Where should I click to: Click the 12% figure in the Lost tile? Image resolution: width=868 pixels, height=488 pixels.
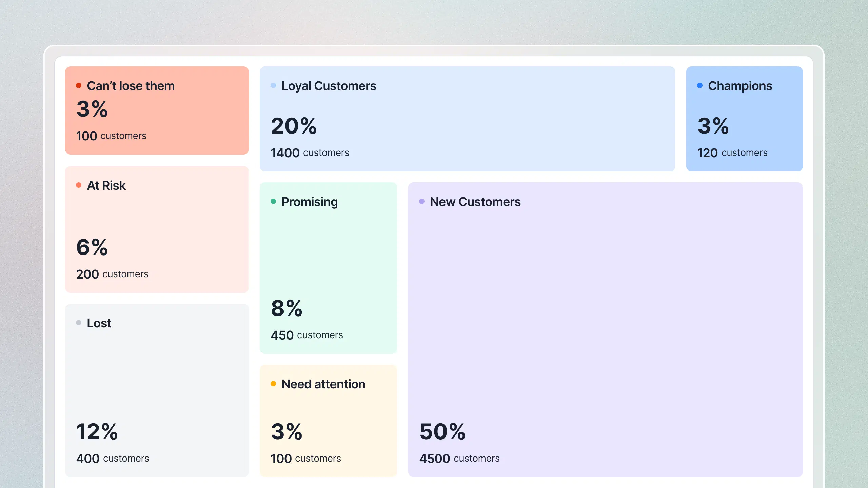tap(97, 432)
